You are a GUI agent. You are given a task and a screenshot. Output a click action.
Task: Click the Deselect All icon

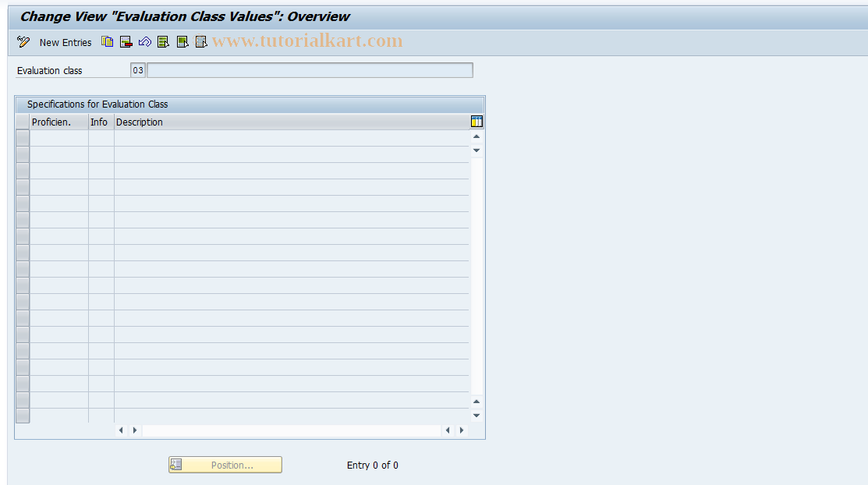click(201, 42)
